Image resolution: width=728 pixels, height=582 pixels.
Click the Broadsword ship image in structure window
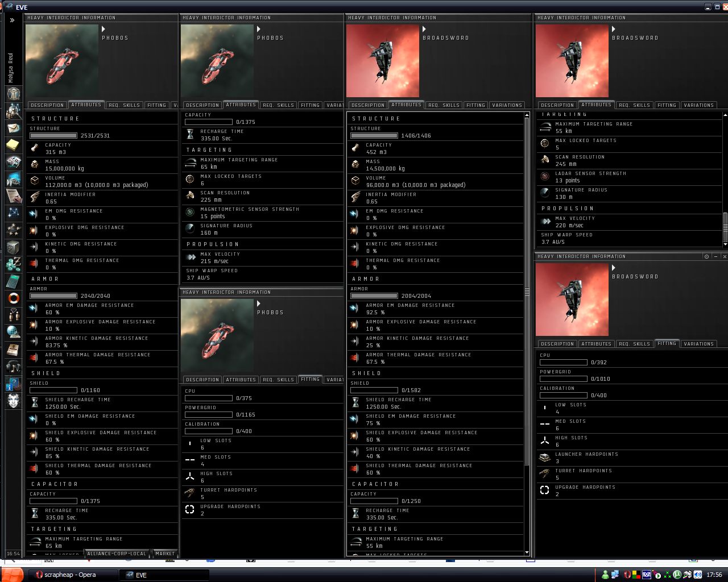pyautogui.click(x=383, y=61)
